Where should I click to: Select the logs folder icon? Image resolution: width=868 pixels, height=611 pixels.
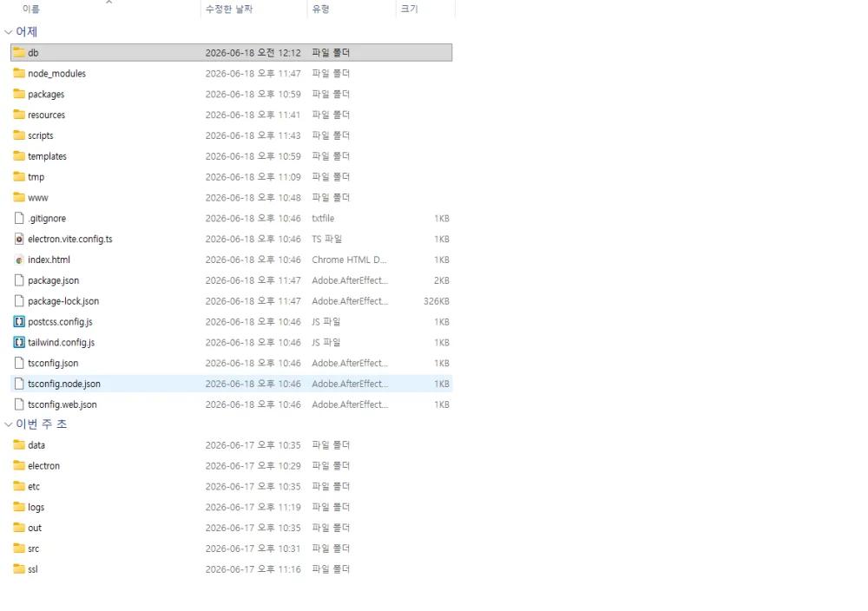pyautogui.click(x=19, y=507)
